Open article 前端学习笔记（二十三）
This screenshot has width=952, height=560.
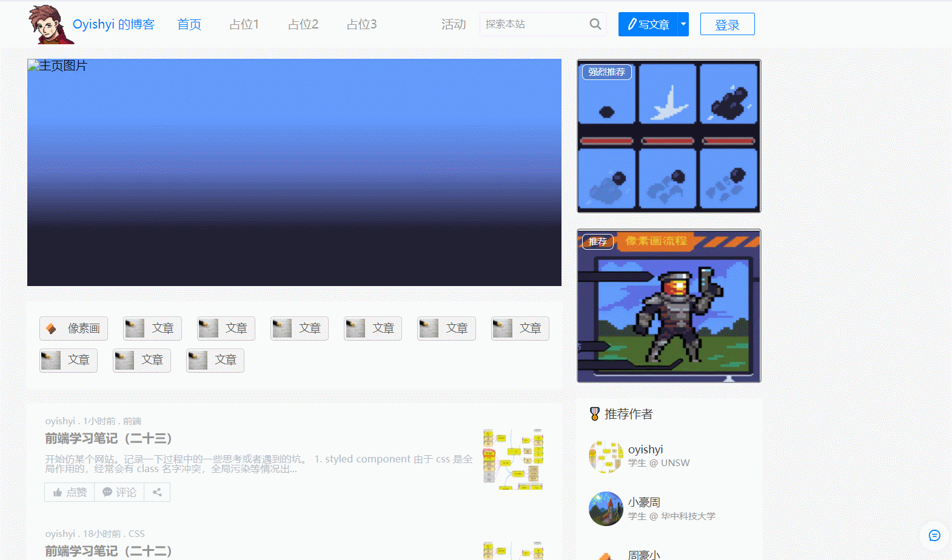tap(109, 438)
